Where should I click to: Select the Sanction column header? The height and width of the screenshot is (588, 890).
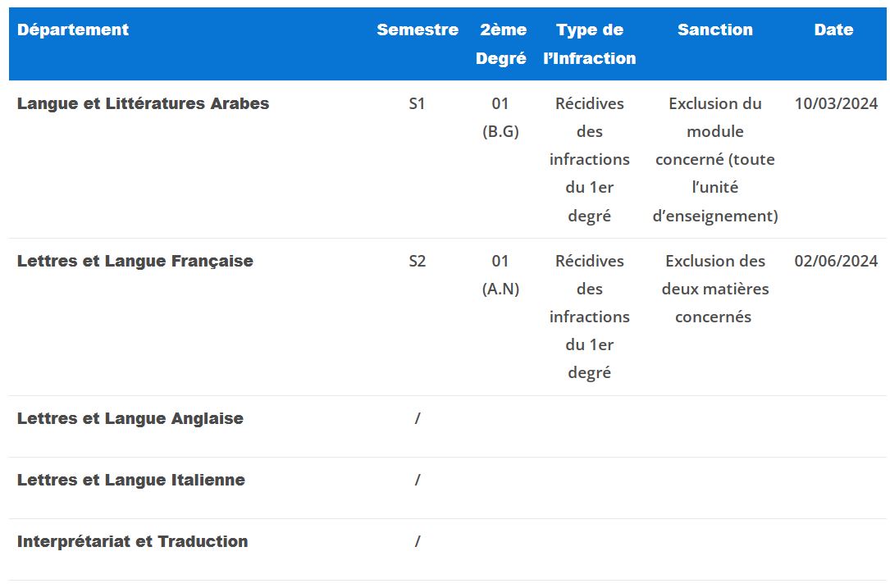point(714,30)
